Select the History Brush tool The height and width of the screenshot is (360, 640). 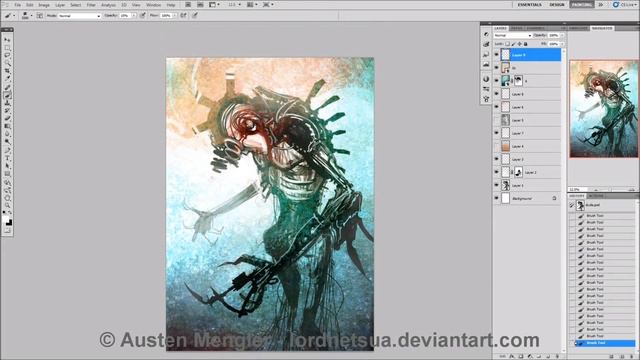(7, 111)
